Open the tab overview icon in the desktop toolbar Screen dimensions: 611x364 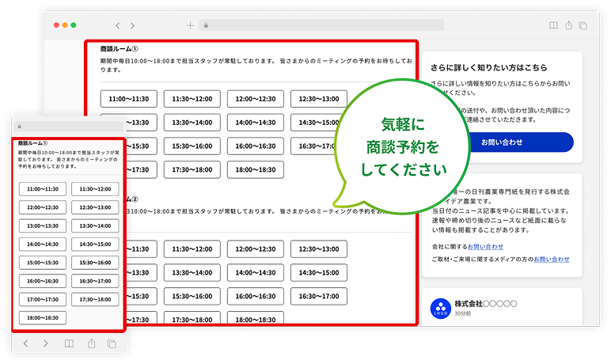click(x=583, y=25)
